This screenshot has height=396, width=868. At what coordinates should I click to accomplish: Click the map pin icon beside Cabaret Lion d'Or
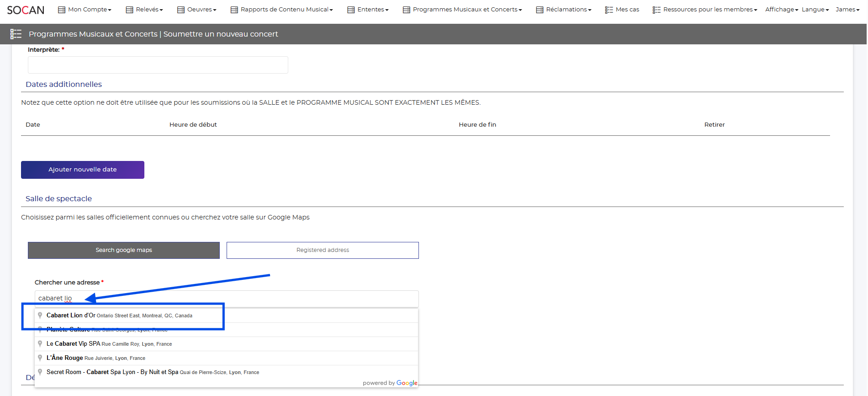tap(40, 316)
